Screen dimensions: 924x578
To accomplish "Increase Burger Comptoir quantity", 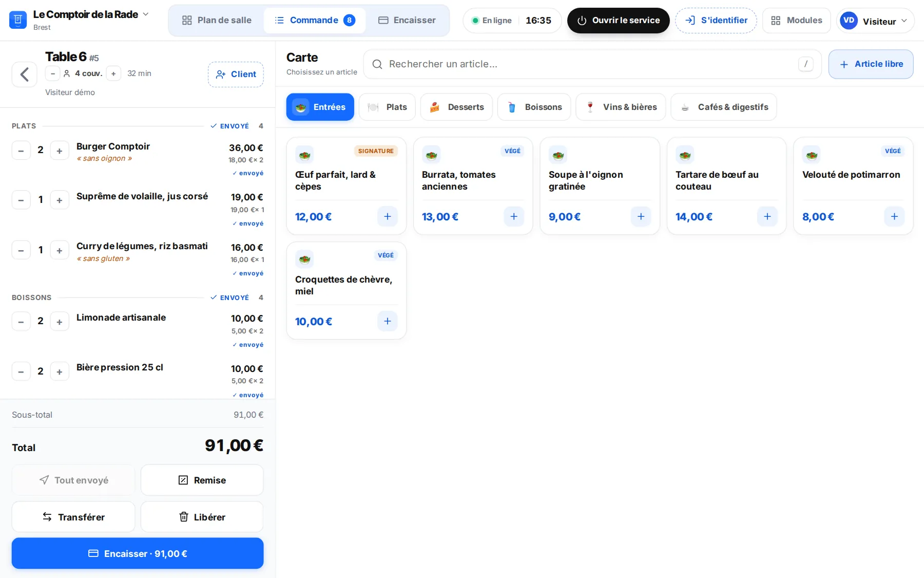I will pos(60,151).
